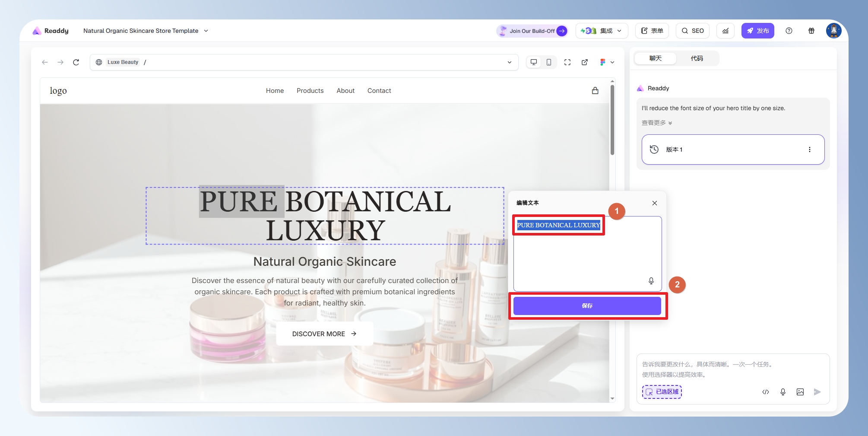Click the refresh preview icon
868x436 pixels.
[76, 62]
